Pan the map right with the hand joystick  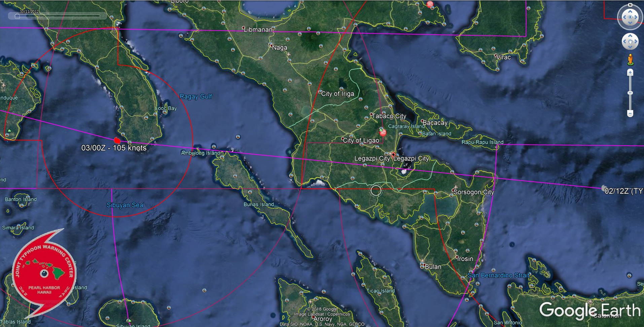(x=635, y=41)
